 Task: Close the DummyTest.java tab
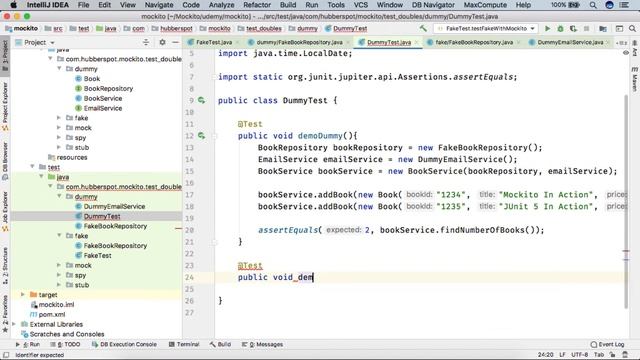coord(417,42)
